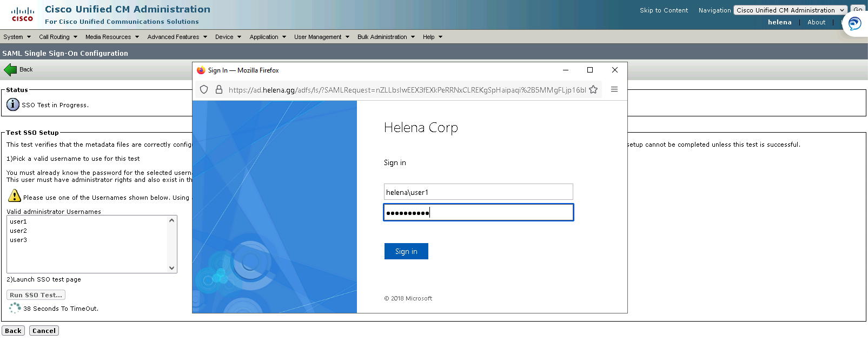
Task: Click the Cisco logo
Action: (x=23, y=15)
